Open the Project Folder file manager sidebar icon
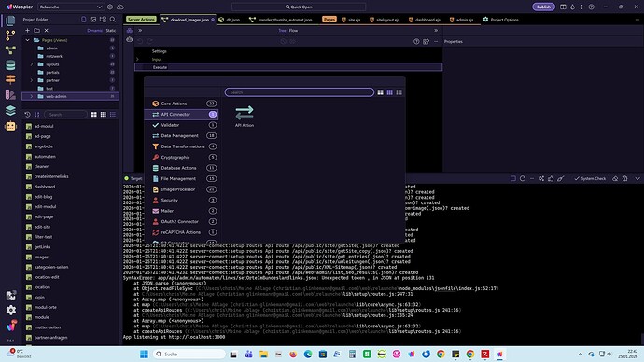 (x=10, y=21)
